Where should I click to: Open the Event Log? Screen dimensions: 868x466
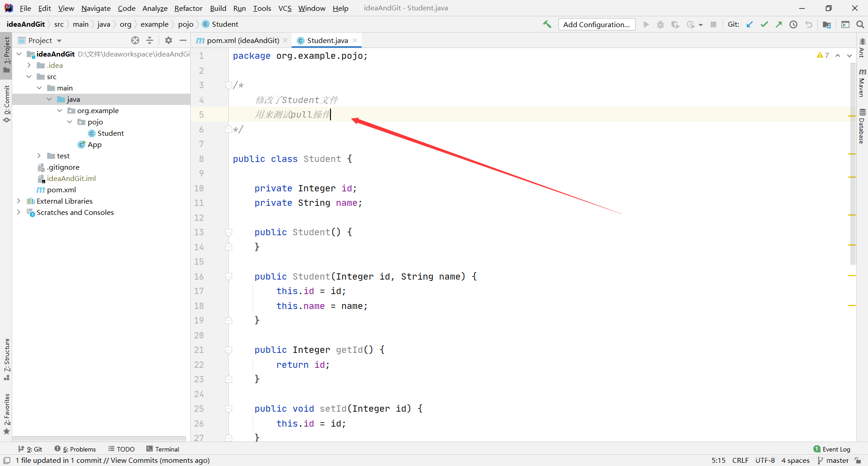point(832,449)
